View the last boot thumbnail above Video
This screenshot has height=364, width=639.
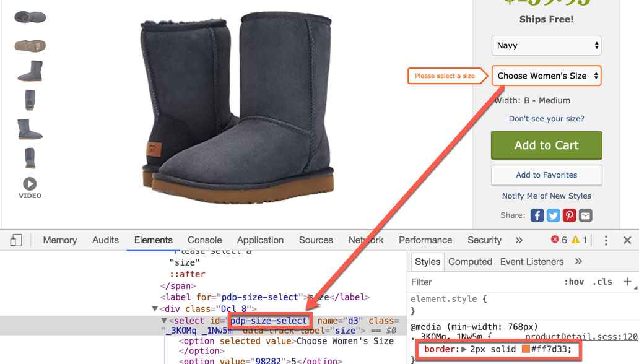[x=30, y=158]
